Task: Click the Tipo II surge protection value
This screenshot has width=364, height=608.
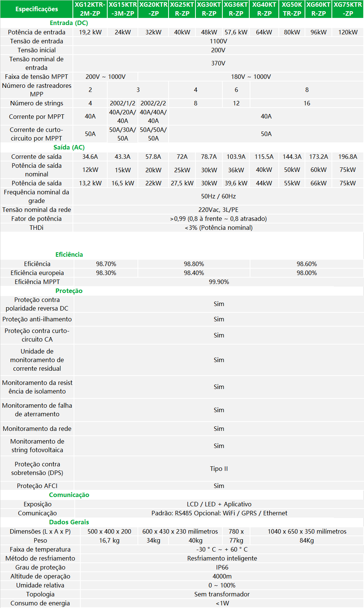Action: pos(219,469)
